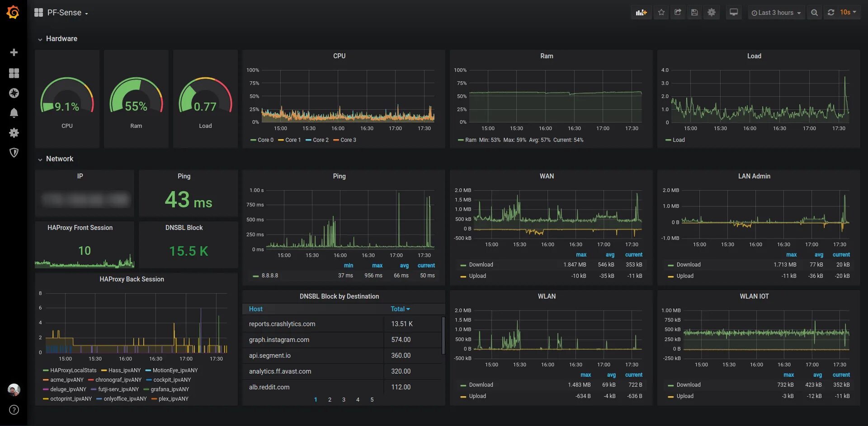Open the Create plus menu in sidebar

(14, 52)
